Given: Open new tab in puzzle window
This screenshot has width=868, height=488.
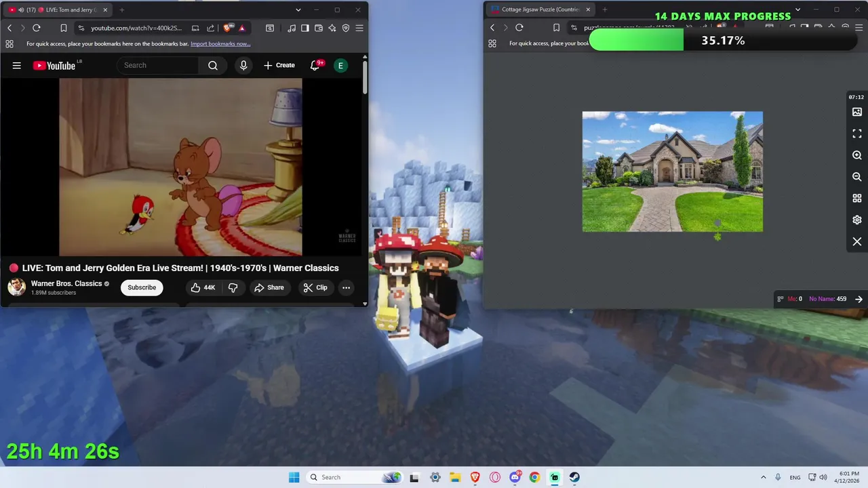Looking at the screenshot, I should click(605, 9).
